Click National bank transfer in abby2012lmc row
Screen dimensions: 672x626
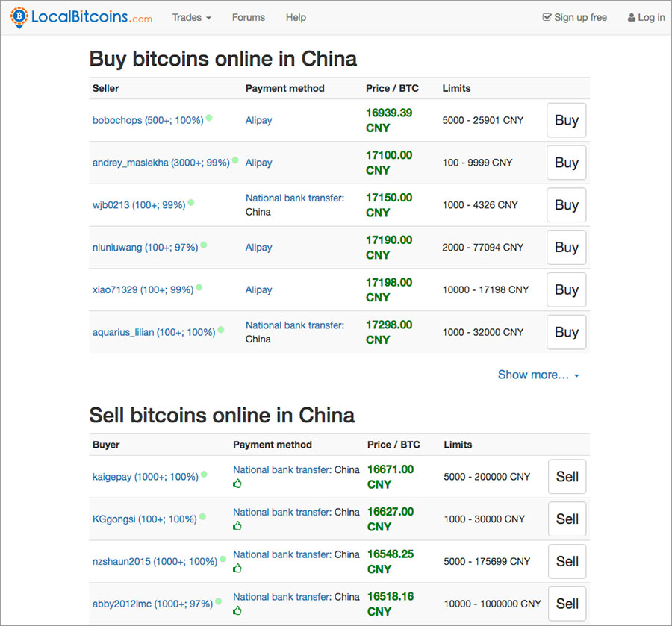(282, 597)
